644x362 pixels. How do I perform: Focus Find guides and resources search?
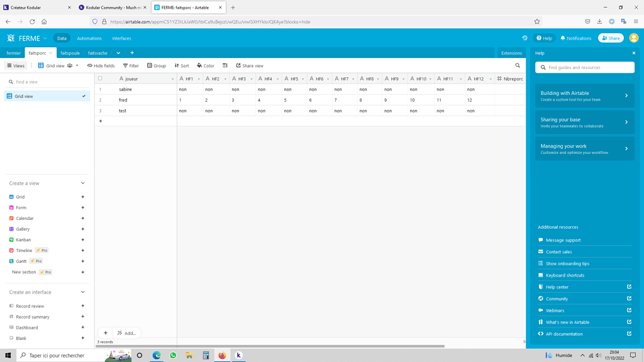584,67
